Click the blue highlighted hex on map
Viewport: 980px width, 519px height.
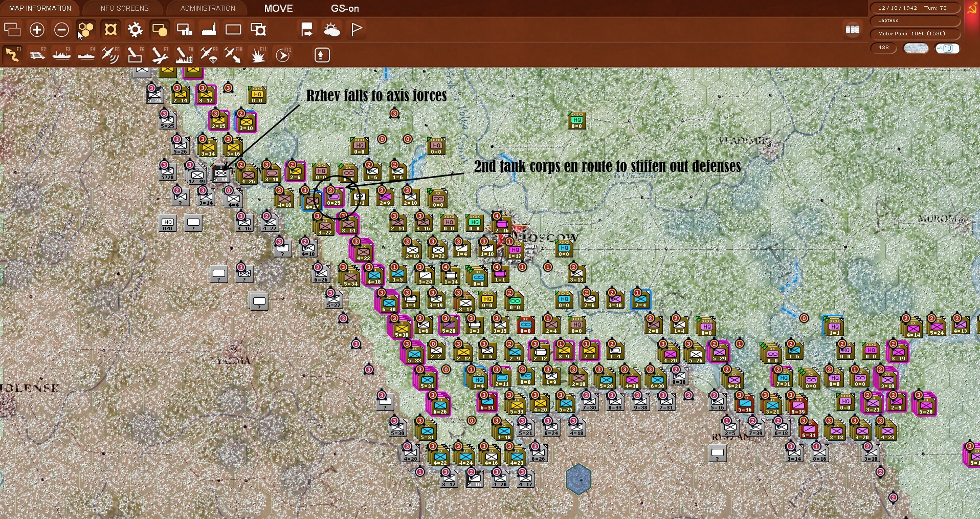click(x=578, y=479)
